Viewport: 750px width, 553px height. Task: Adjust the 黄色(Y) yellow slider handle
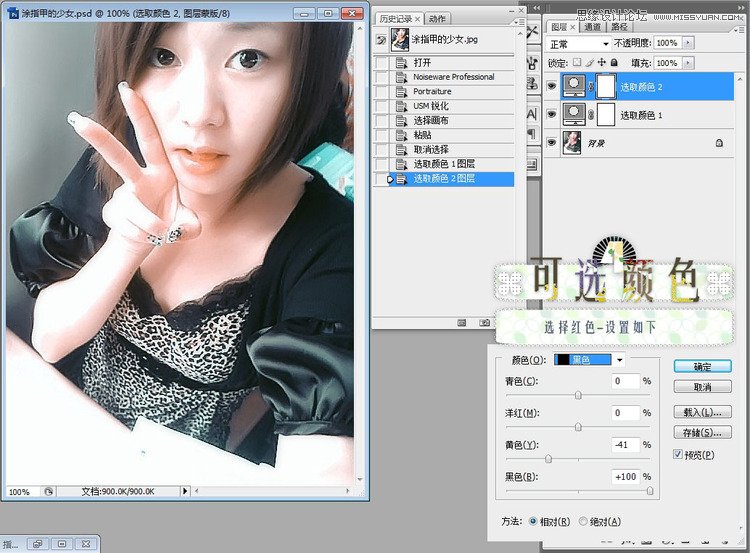[549, 459]
